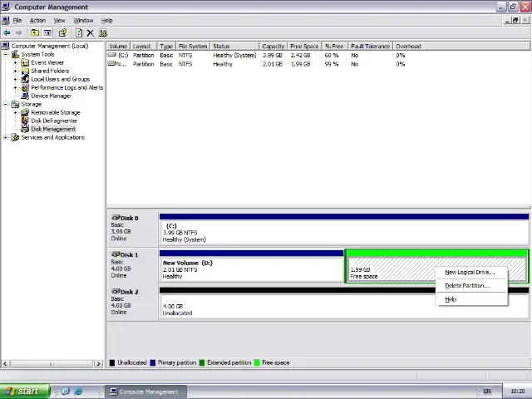Sort by the Free Space column header

pos(304,47)
